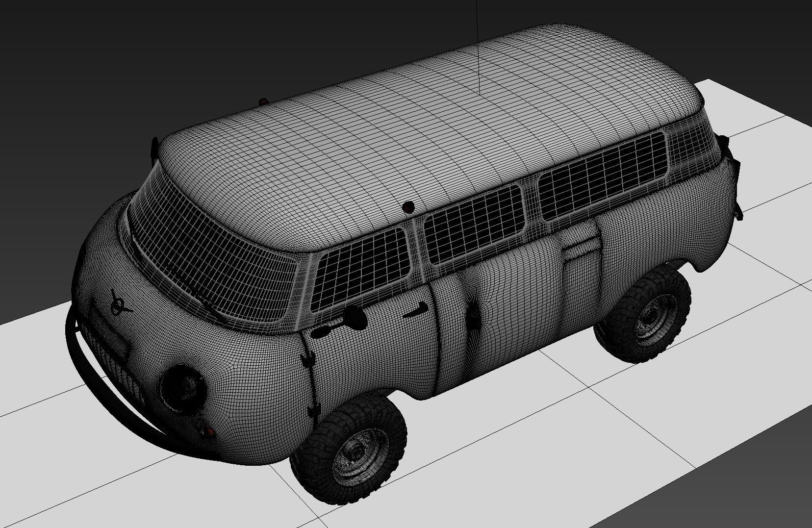Select the rearmost large side window
Screen dimensions: 812x528
click(x=603, y=176)
